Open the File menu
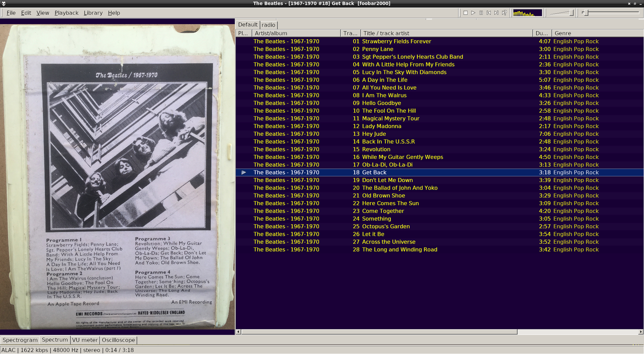 [11, 13]
